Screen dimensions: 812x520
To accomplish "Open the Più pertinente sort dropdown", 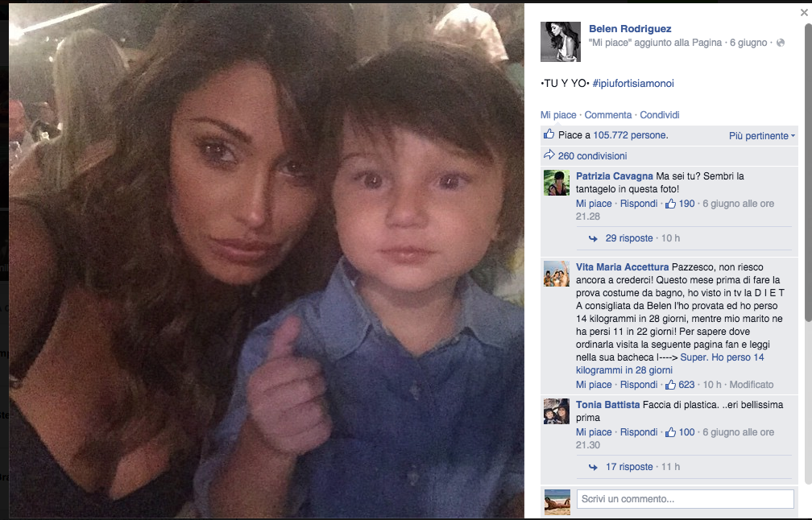I will coord(761,136).
